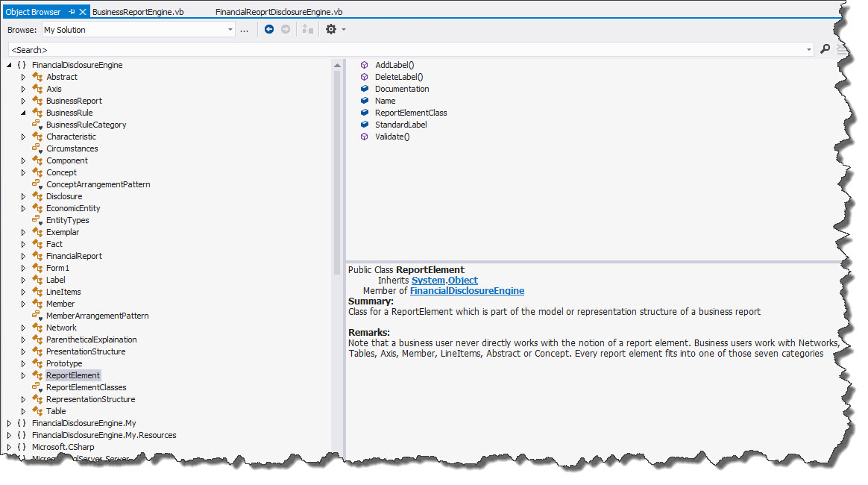Image resolution: width=868 pixels, height=485 pixels.
Task: Click the ellipsis edit custom set button
Action: [x=244, y=30]
